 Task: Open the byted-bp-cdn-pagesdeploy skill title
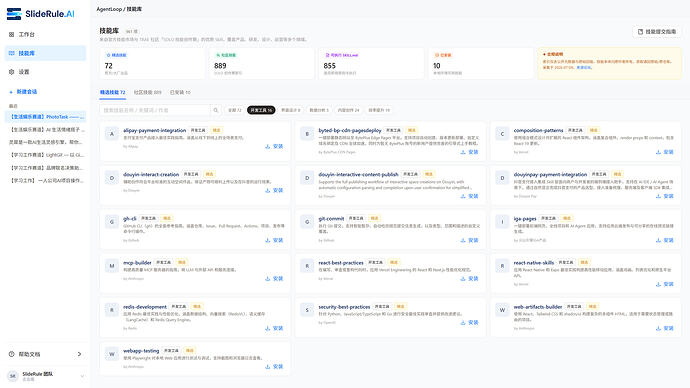coord(350,130)
